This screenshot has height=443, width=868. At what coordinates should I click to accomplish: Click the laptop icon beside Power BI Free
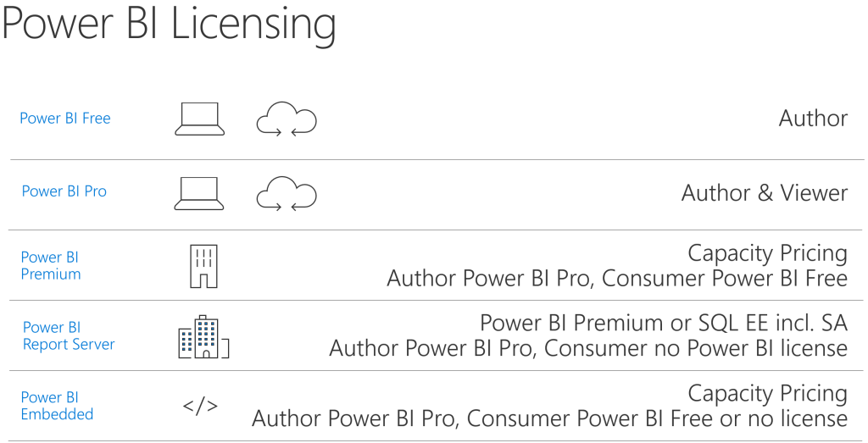coord(200,119)
